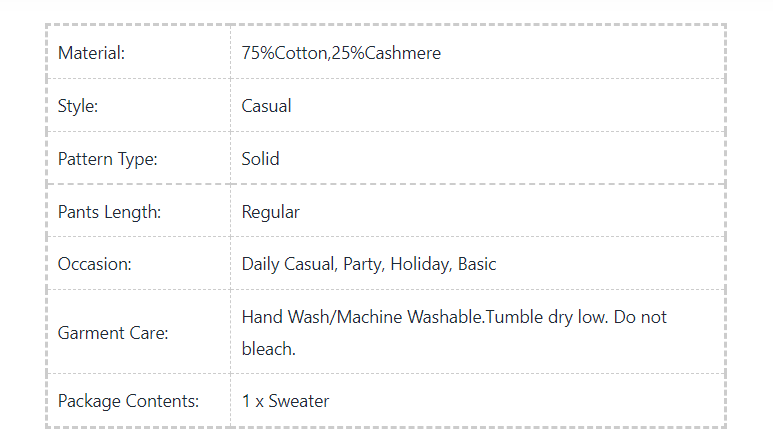This screenshot has height=435, width=773.
Task: Click the Garment Care label
Action: (113, 333)
